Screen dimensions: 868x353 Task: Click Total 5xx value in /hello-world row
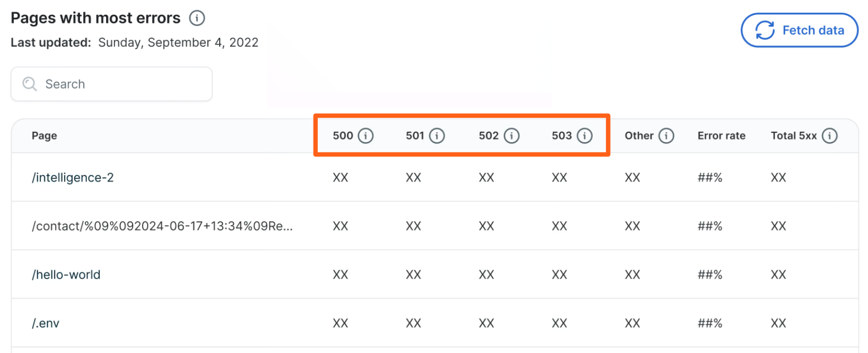pos(778,275)
